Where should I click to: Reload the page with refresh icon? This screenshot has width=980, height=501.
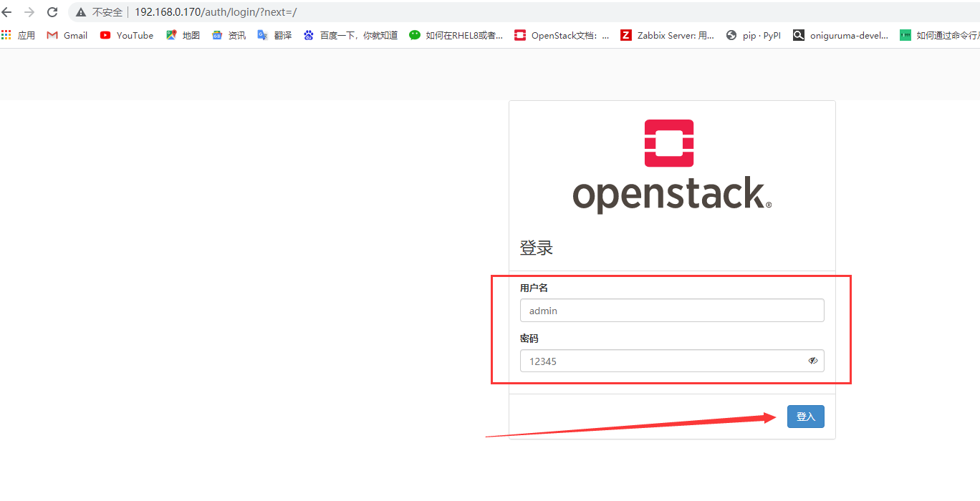point(52,12)
